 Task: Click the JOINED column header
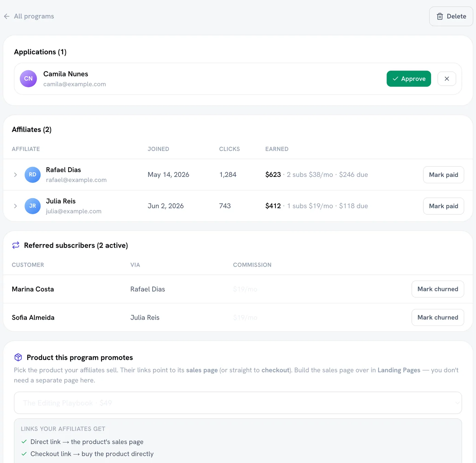pyautogui.click(x=158, y=149)
